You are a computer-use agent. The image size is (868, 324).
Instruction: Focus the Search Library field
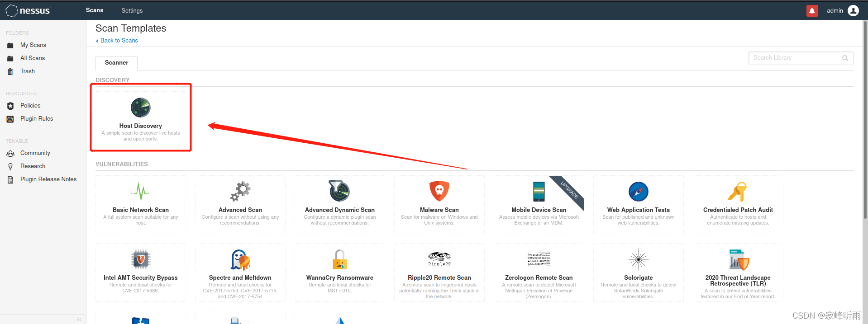[801, 58]
